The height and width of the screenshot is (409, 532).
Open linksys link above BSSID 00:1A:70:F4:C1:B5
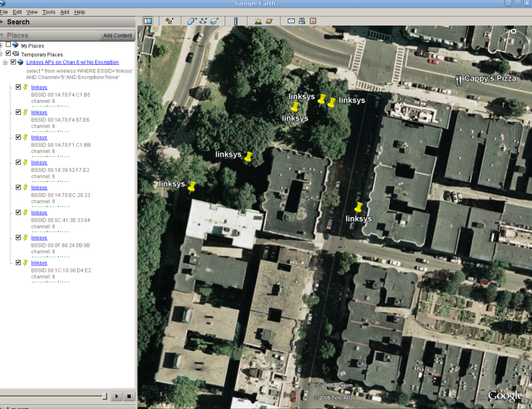(x=39, y=87)
